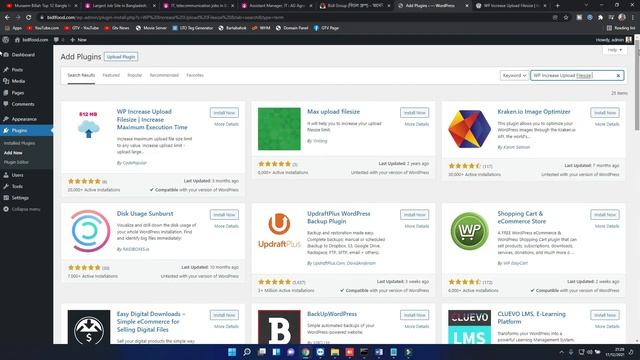Open the Domain Panel bookmark
The image size is (640, 360).
[292, 28]
